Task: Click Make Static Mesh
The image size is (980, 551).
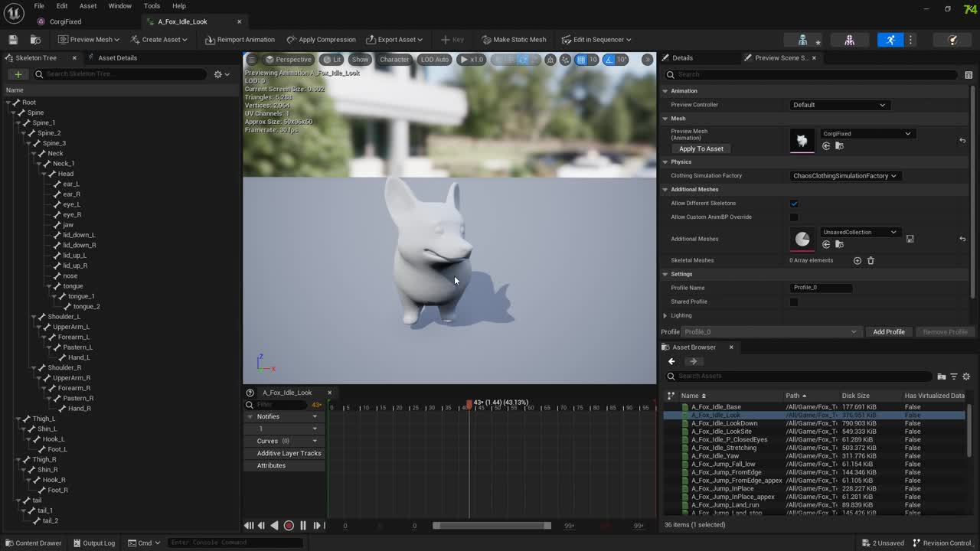Action: pos(514,40)
